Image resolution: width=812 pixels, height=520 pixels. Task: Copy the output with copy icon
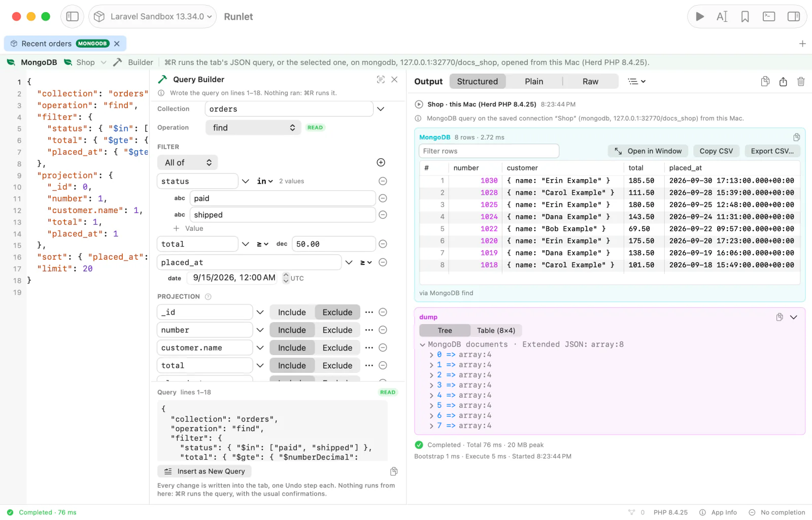[765, 81]
